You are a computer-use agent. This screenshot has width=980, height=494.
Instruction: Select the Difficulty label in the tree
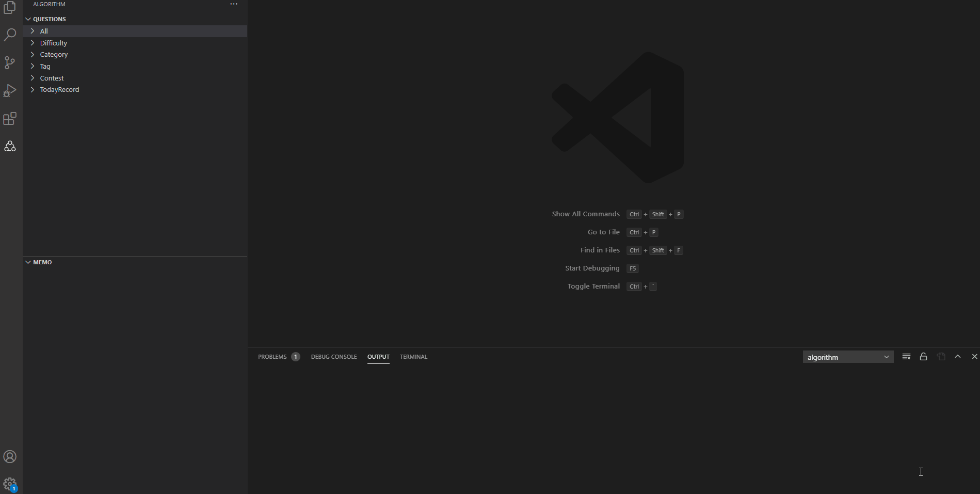(54, 43)
